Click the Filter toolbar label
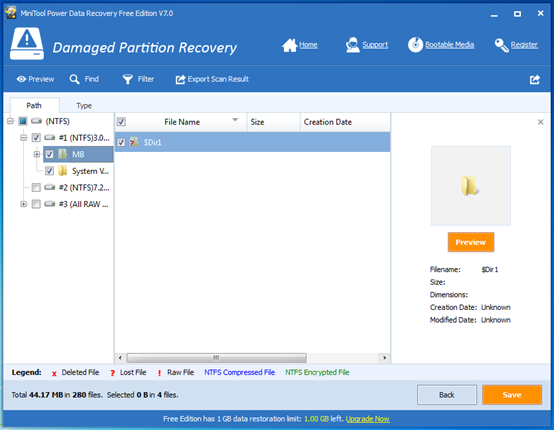Viewport: 554px width, 430px height. coord(146,79)
